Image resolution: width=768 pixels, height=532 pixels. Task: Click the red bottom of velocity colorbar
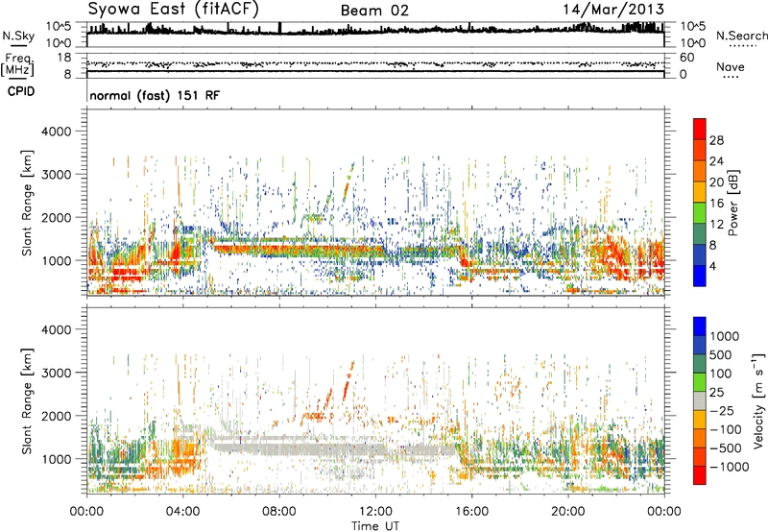[x=700, y=475]
